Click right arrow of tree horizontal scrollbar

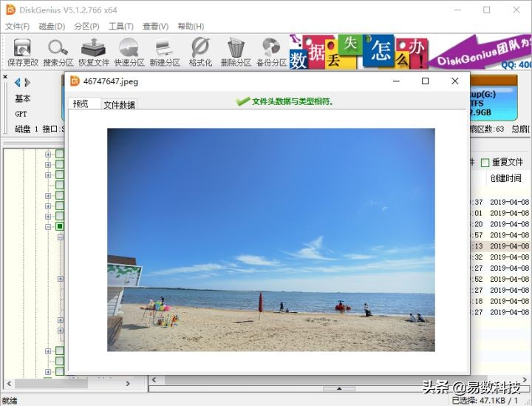(128, 384)
